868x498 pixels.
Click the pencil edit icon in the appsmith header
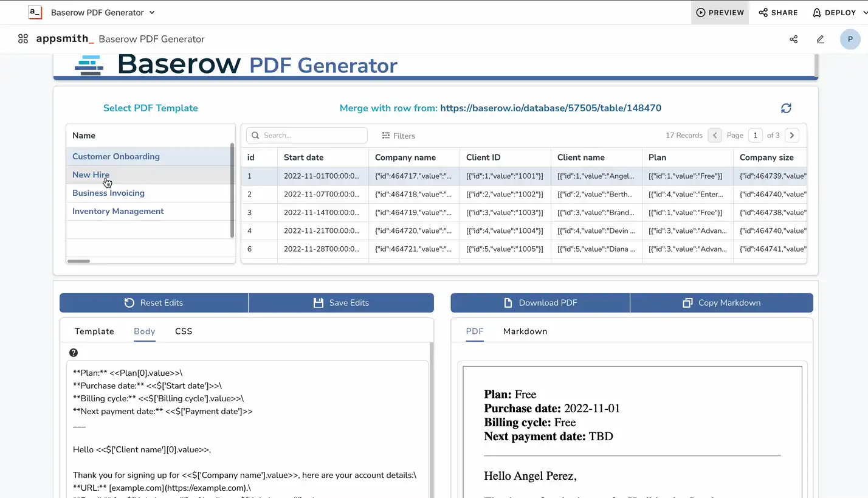tap(820, 39)
